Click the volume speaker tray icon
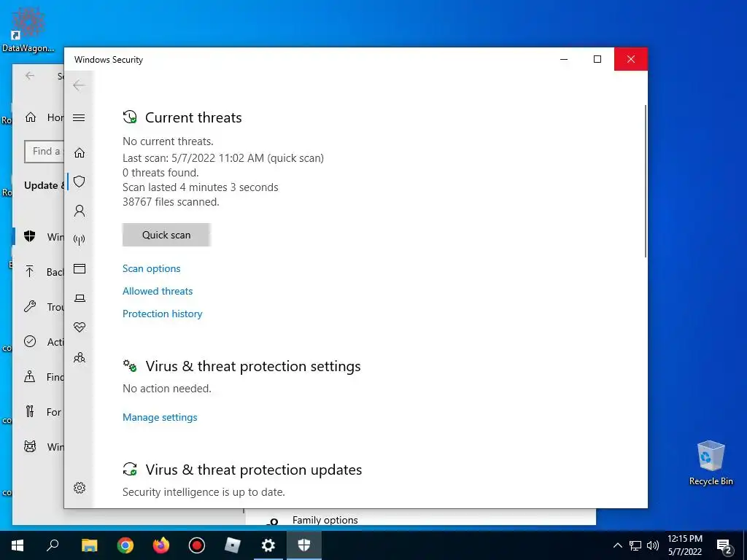The height and width of the screenshot is (560, 747). pyautogui.click(x=653, y=545)
